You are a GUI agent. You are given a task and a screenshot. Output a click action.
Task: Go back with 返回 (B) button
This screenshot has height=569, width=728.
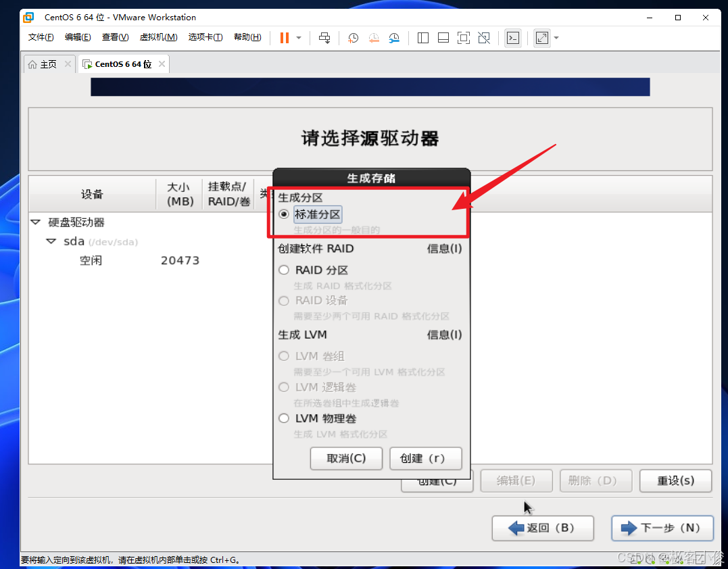[x=543, y=528]
